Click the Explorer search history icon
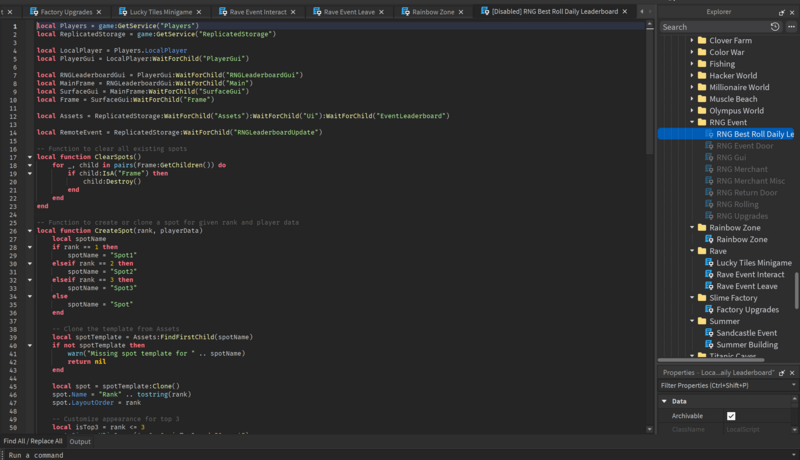The image size is (800, 460). tap(776, 27)
